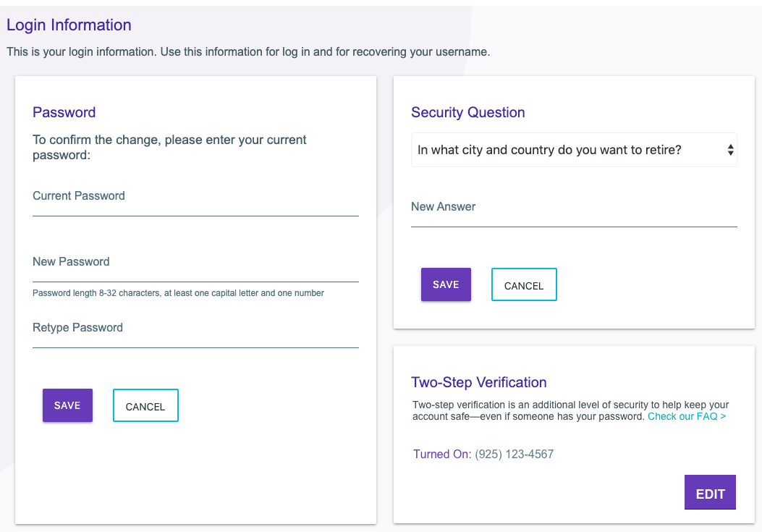Image resolution: width=762 pixels, height=532 pixels.
Task: Focus the New Password input
Action: coord(195,266)
